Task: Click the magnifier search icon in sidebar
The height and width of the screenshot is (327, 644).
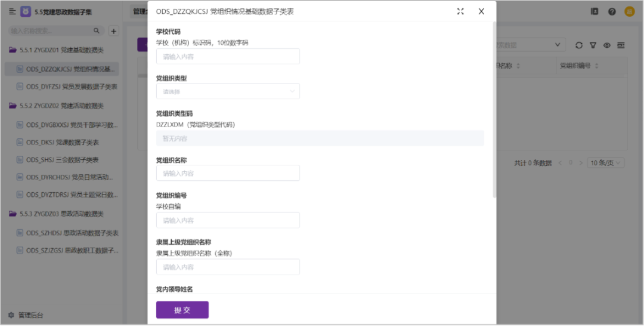Action: [x=97, y=31]
